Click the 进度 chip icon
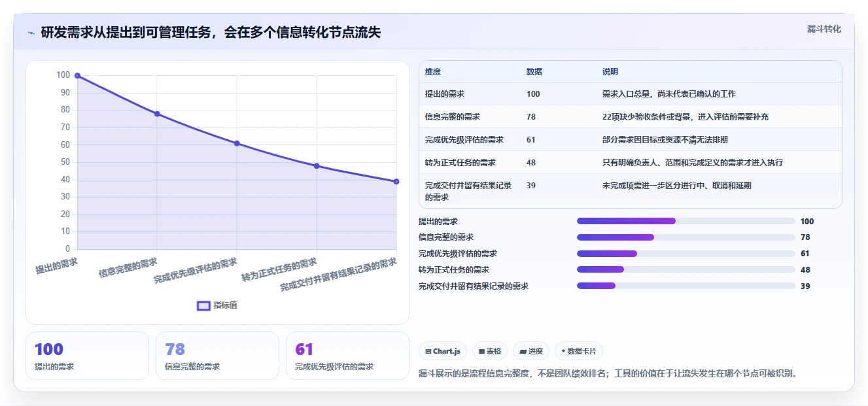Image resolution: width=868 pixels, height=406 pixels. [523, 351]
